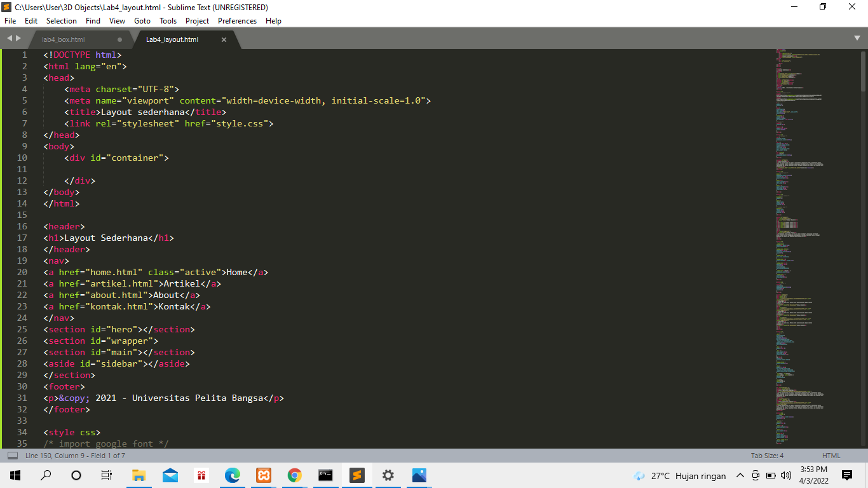Click the div id="container" line
This screenshot has height=488, width=868.
point(116,158)
